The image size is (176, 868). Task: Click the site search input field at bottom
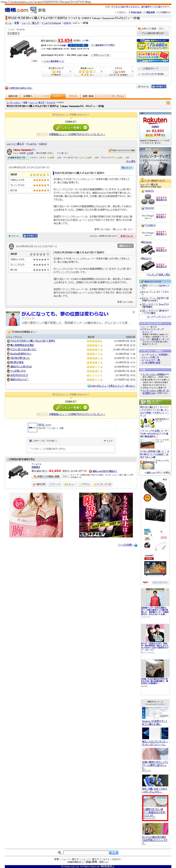point(86,852)
